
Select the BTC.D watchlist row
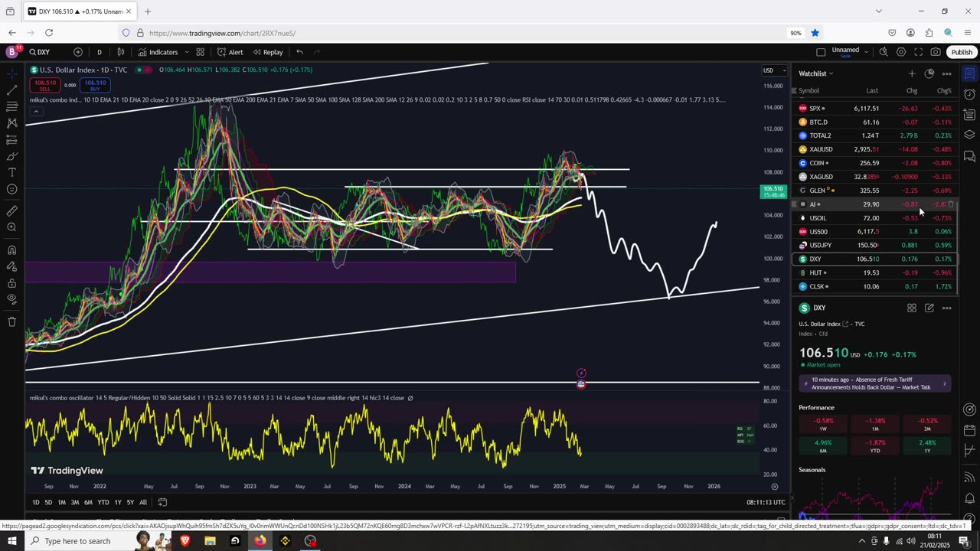click(x=874, y=122)
